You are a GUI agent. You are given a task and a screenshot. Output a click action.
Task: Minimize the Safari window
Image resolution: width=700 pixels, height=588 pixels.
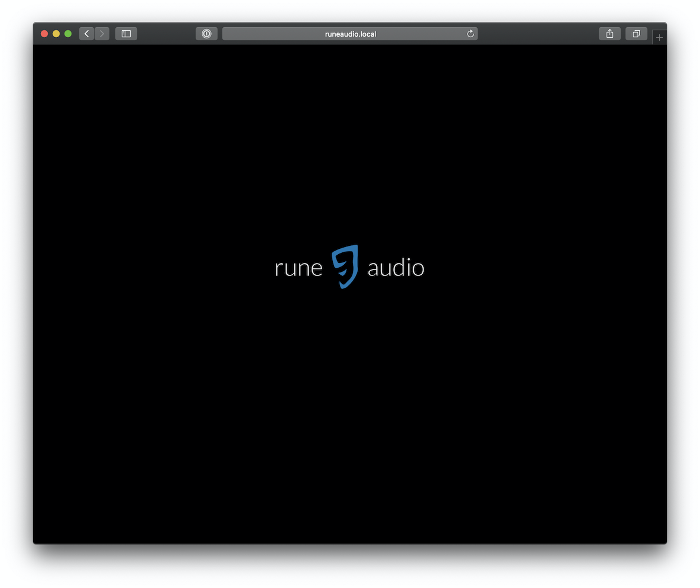coord(56,34)
